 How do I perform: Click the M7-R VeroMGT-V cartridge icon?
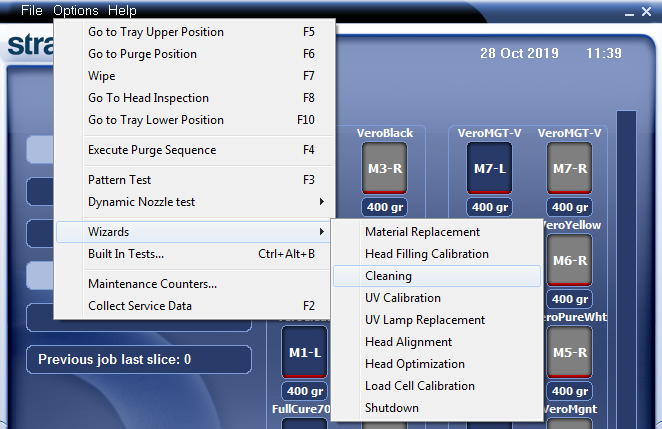pyautogui.click(x=569, y=168)
